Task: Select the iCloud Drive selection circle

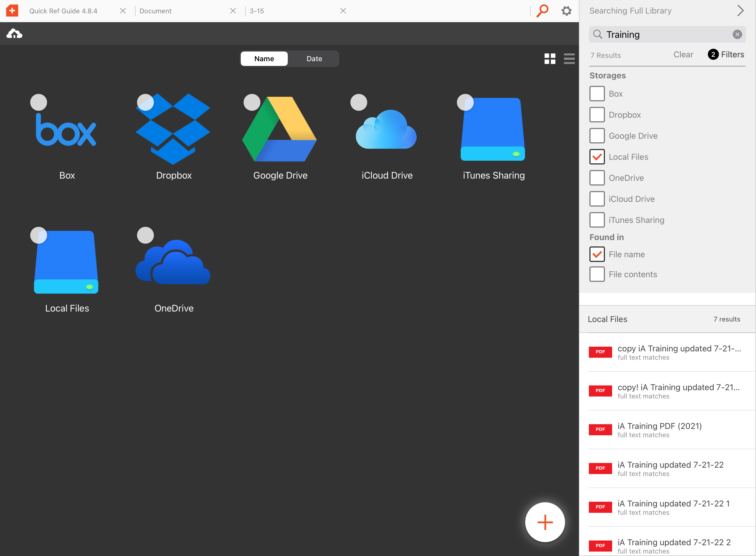Action: [359, 102]
